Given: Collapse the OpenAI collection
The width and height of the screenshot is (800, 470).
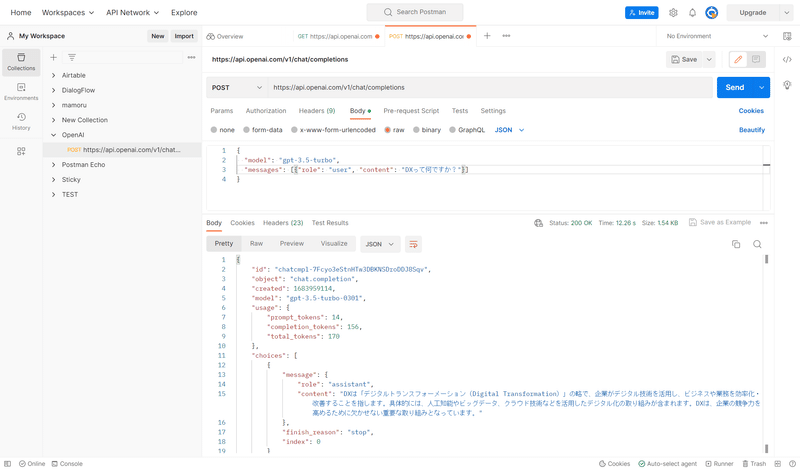Looking at the screenshot, I should click(54, 135).
